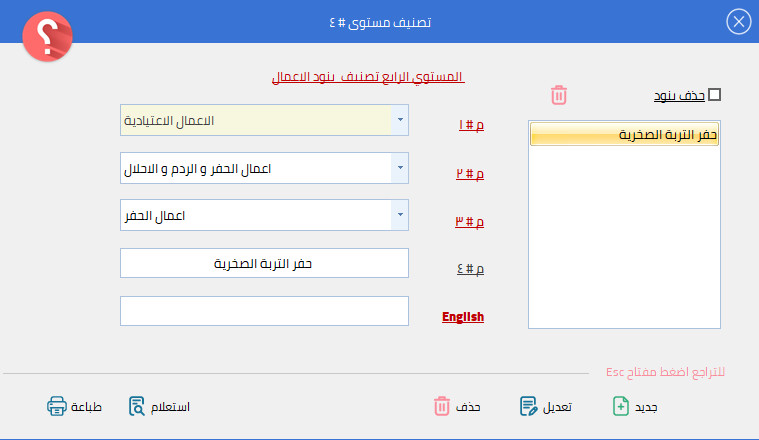Click into the empty English text field
The width and height of the screenshot is (759, 440).
pos(264,311)
